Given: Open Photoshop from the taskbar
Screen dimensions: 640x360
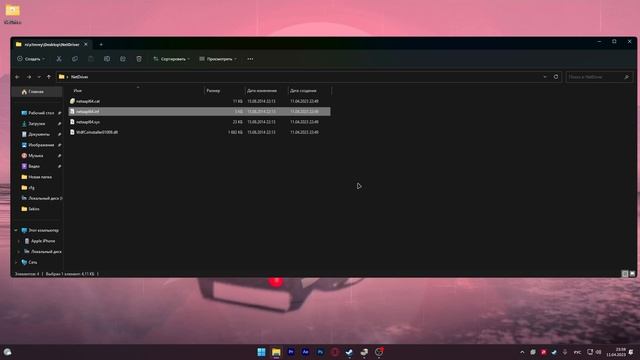Looking at the screenshot, I should pos(320,352).
